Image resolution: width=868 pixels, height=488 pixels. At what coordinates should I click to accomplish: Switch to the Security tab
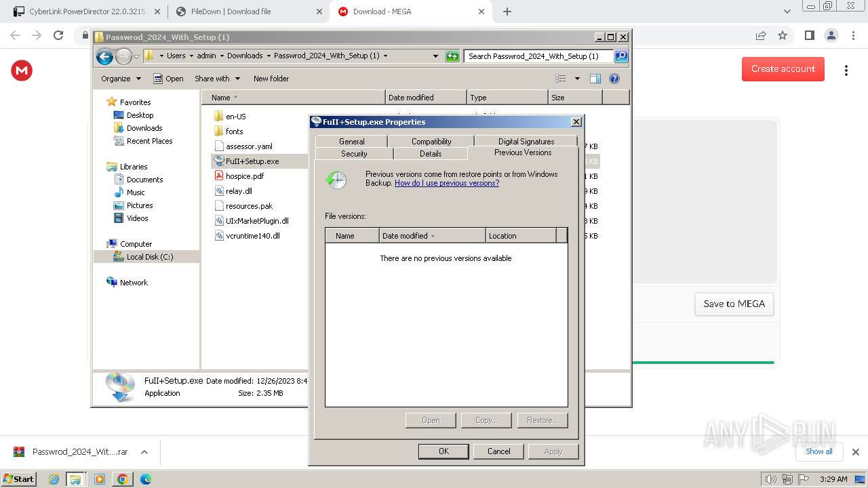pos(354,154)
